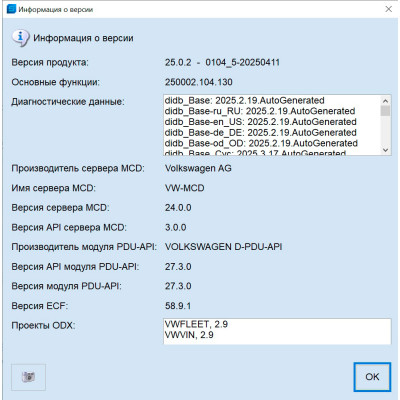This screenshot has width=400, height=400.
Task: Click MCD server API version '3.0.0'
Action: 176,227
